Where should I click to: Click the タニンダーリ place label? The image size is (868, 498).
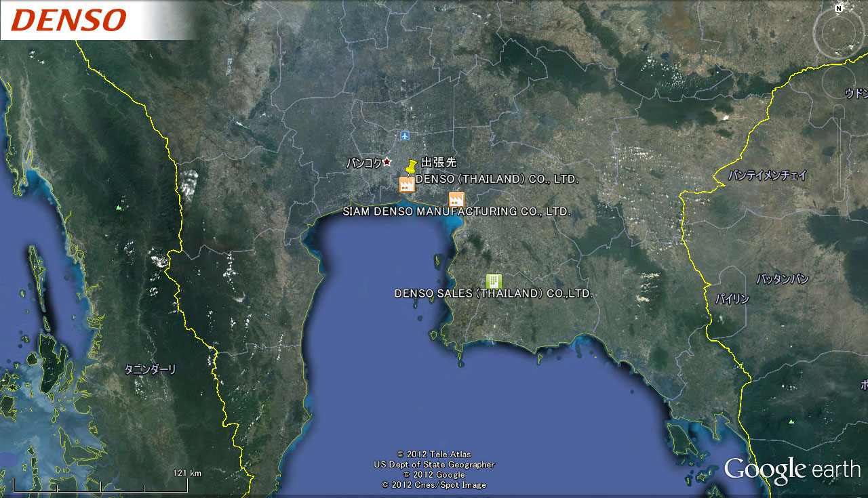150,369
